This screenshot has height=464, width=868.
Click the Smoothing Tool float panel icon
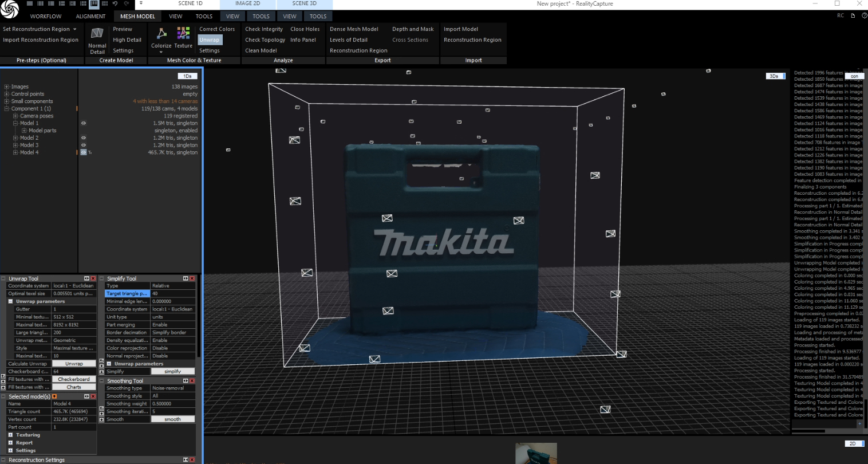coord(186,381)
